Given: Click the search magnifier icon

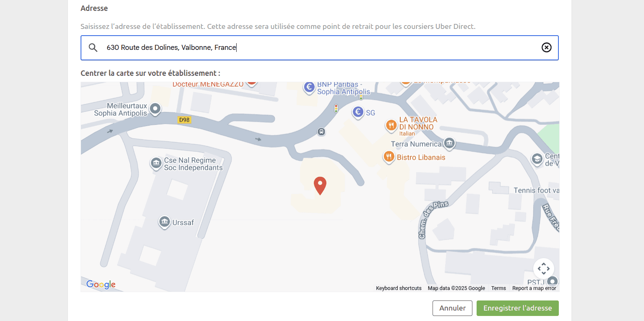Looking at the screenshot, I should pos(93,47).
